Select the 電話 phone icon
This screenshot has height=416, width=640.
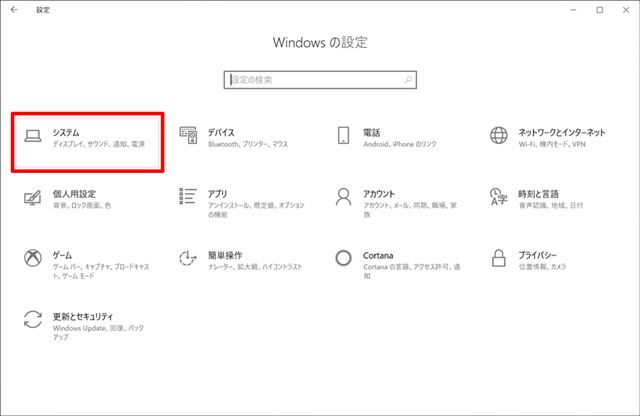coord(344,135)
